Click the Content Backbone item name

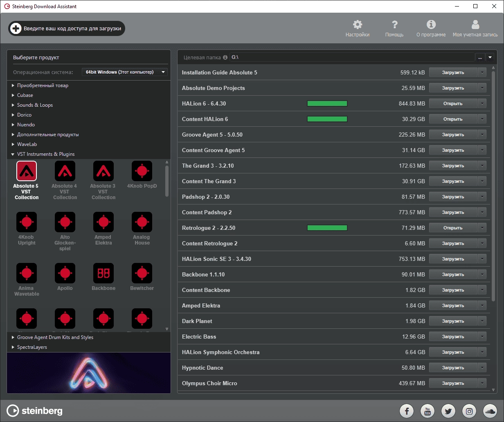[206, 290]
